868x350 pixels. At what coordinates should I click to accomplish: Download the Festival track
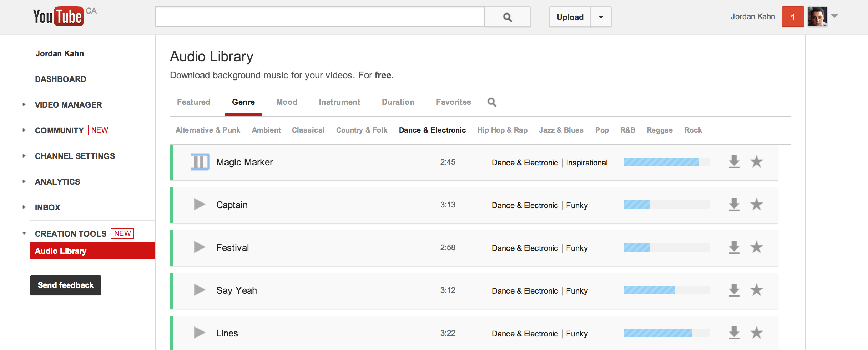click(x=733, y=247)
